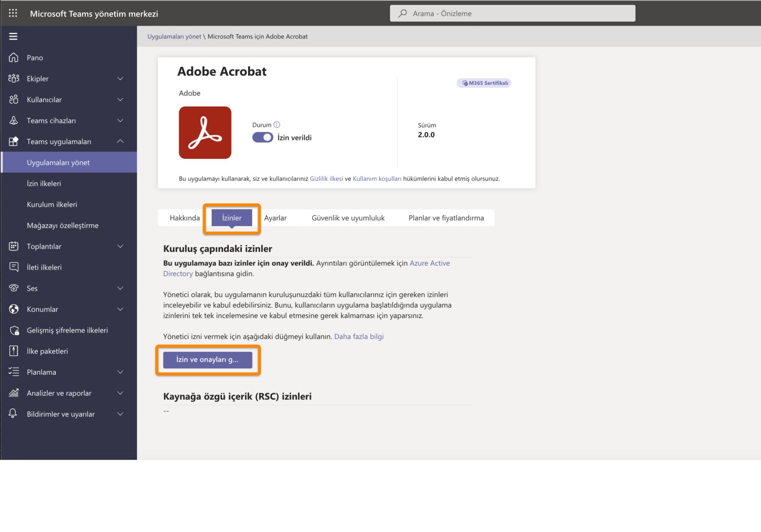Expand the Konumlar chevron
Image resolution: width=761 pixels, height=532 pixels.
120,309
